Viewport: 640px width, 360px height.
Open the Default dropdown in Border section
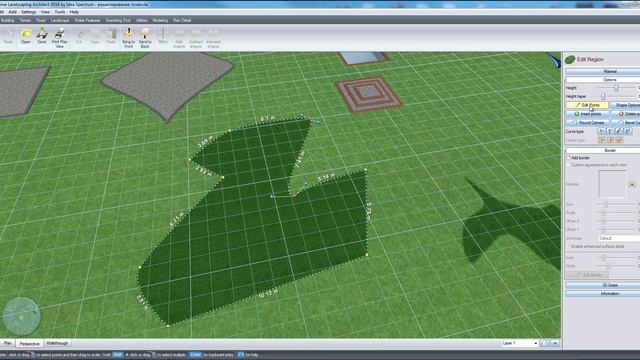click(x=618, y=238)
